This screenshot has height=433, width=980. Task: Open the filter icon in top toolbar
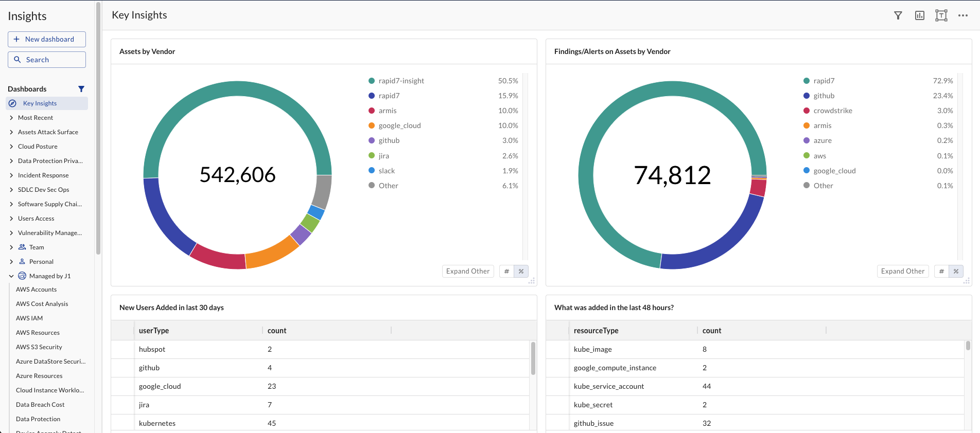click(x=898, y=15)
